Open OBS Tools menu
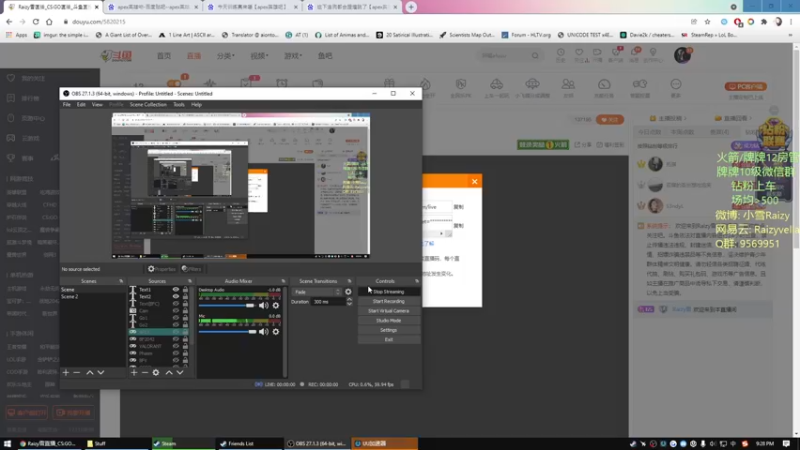 (179, 105)
